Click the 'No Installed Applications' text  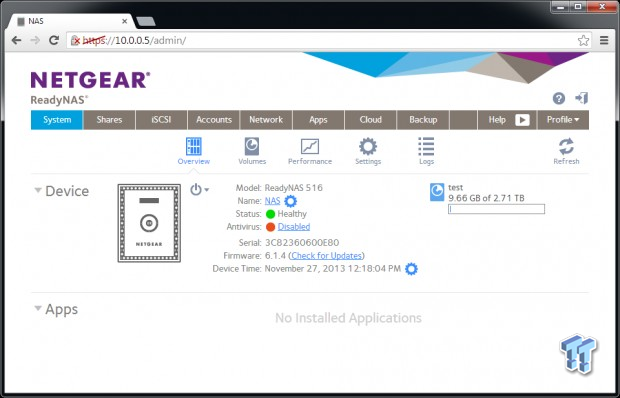[x=348, y=318]
